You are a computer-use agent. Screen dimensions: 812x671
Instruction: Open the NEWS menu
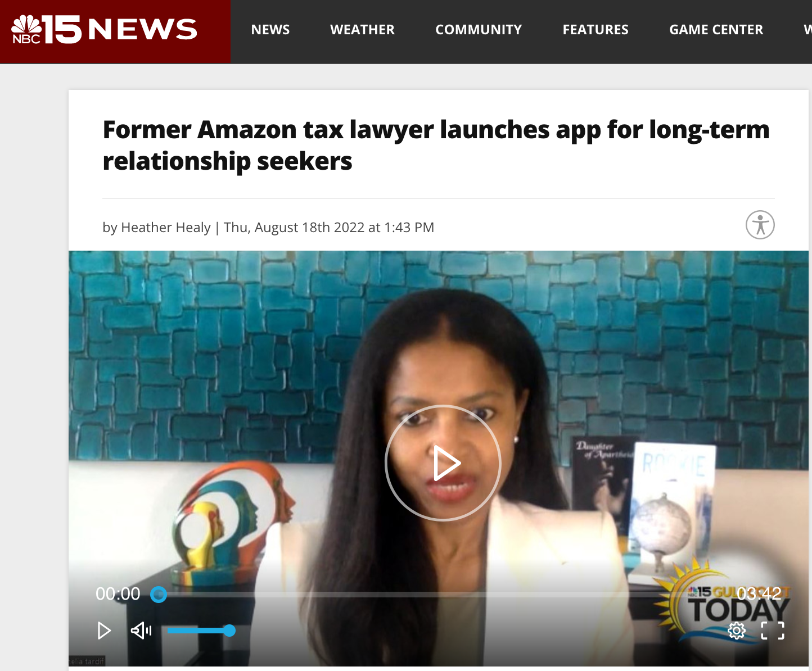coord(270,30)
